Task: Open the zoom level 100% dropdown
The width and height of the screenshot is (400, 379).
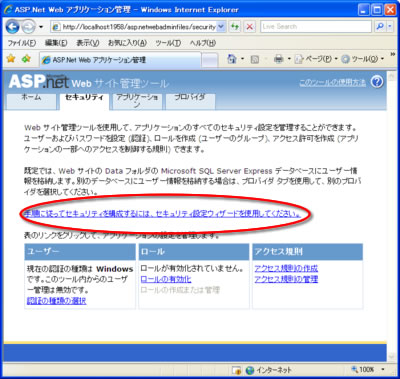Action: 368,369
